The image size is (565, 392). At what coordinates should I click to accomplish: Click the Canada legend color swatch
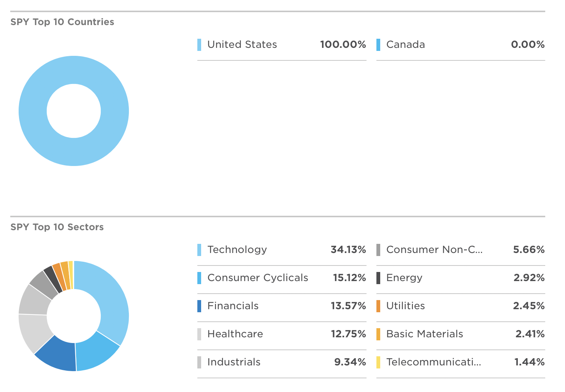point(378,44)
